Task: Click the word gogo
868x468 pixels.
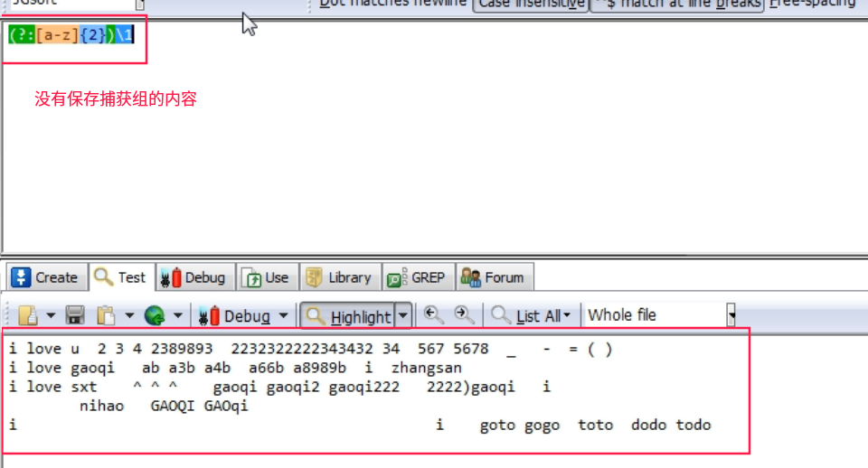Action: click(x=542, y=426)
